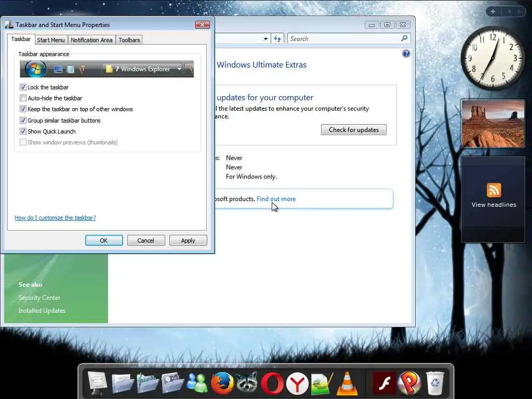
Task: Open Installed Updates link
Action: click(42, 311)
